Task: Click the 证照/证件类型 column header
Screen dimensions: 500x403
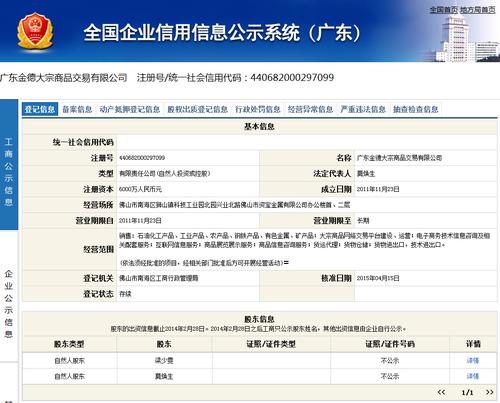Action: (271, 344)
